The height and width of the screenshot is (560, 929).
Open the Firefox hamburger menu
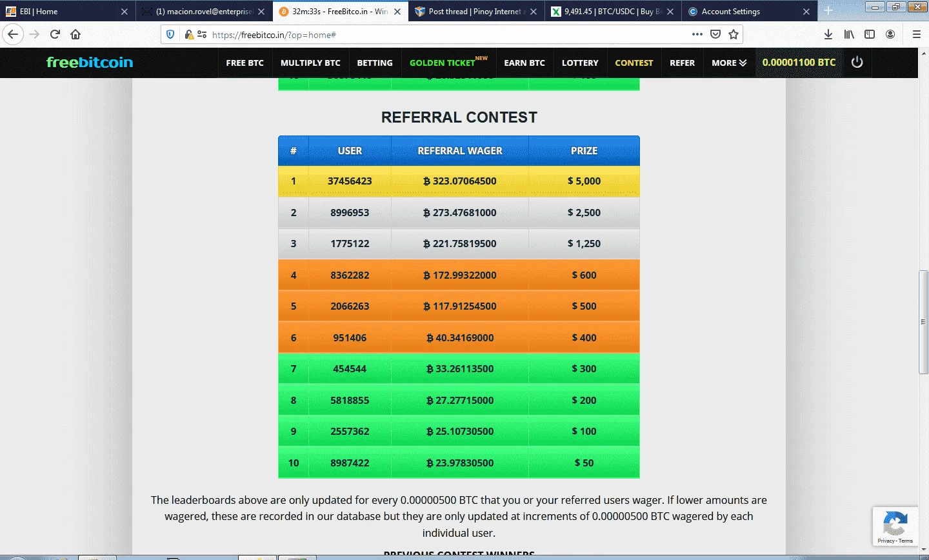tap(916, 34)
